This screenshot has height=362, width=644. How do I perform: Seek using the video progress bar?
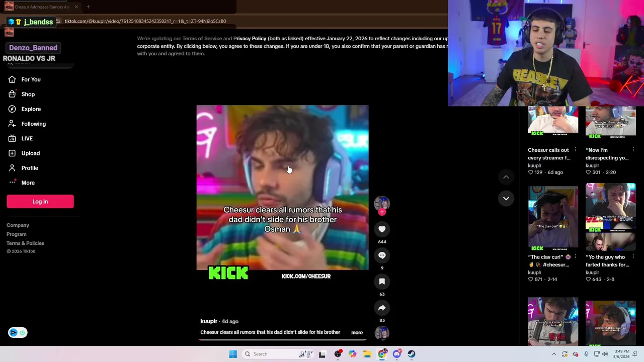282,339
